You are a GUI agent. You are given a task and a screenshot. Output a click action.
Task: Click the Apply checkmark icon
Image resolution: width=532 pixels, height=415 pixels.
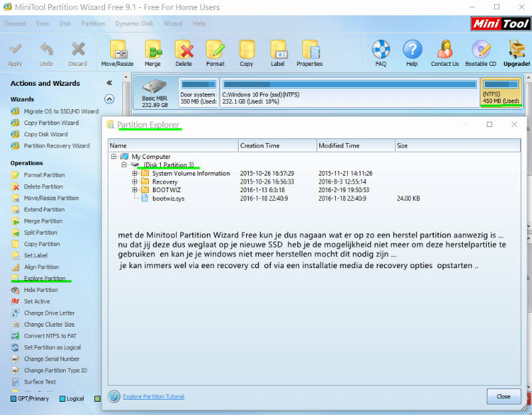pos(15,49)
